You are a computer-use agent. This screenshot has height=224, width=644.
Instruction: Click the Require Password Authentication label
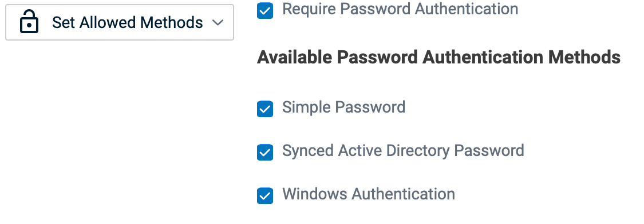point(400,9)
